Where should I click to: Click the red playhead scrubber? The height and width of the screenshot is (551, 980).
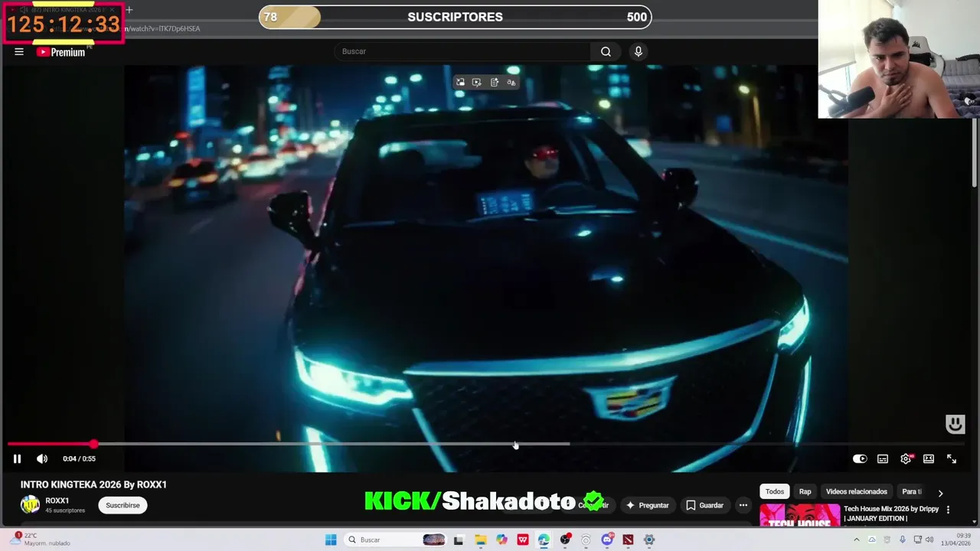tap(93, 444)
